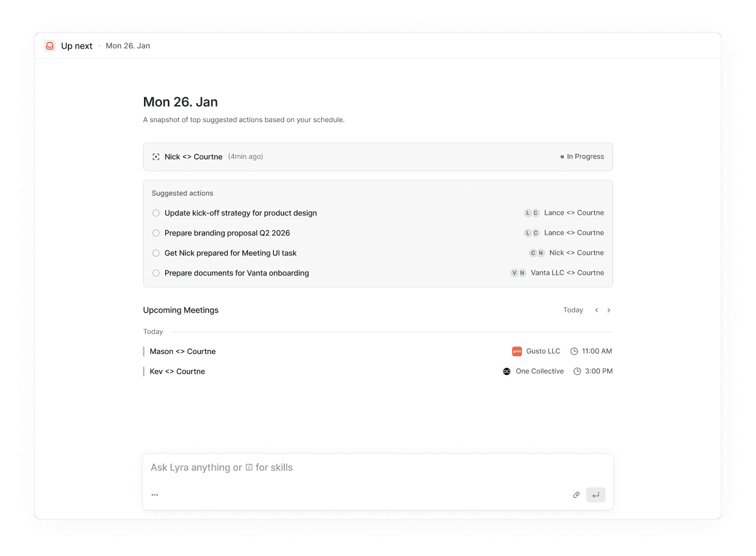Focus the Ask Lyra anything input field
756x556 pixels.
(x=362, y=468)
